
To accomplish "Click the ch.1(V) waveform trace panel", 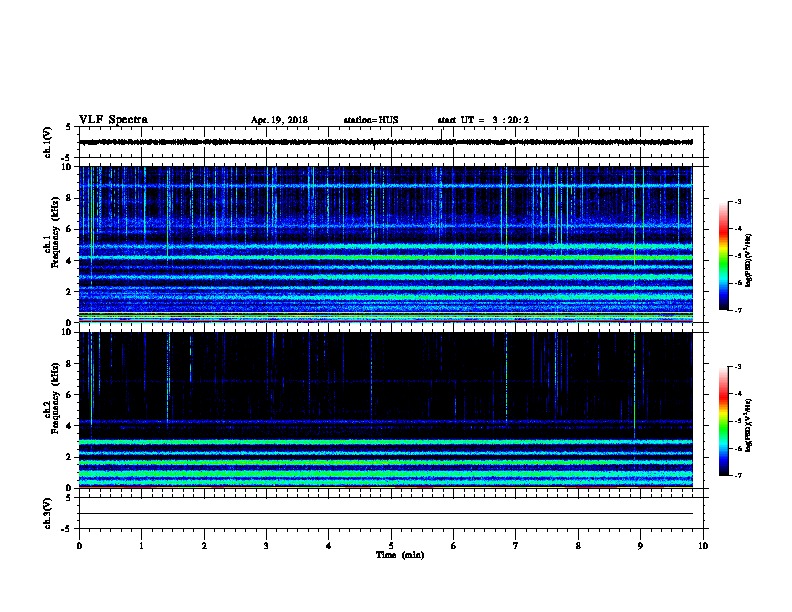I will 391,142.
